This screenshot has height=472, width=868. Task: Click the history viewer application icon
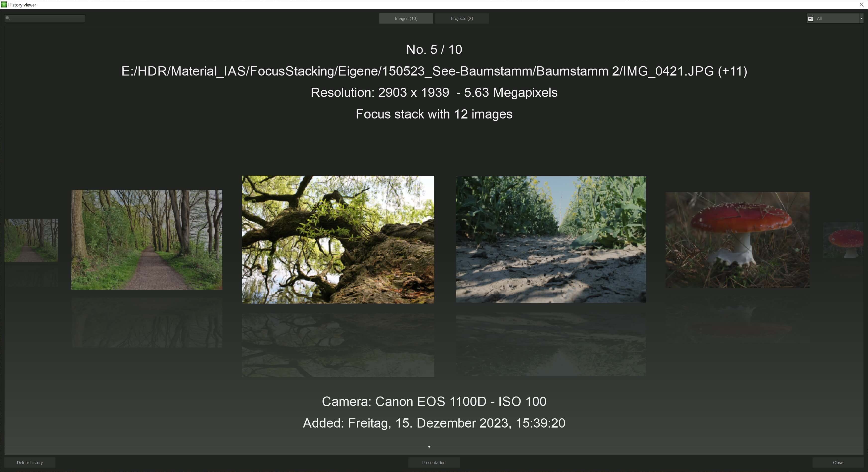5,4
